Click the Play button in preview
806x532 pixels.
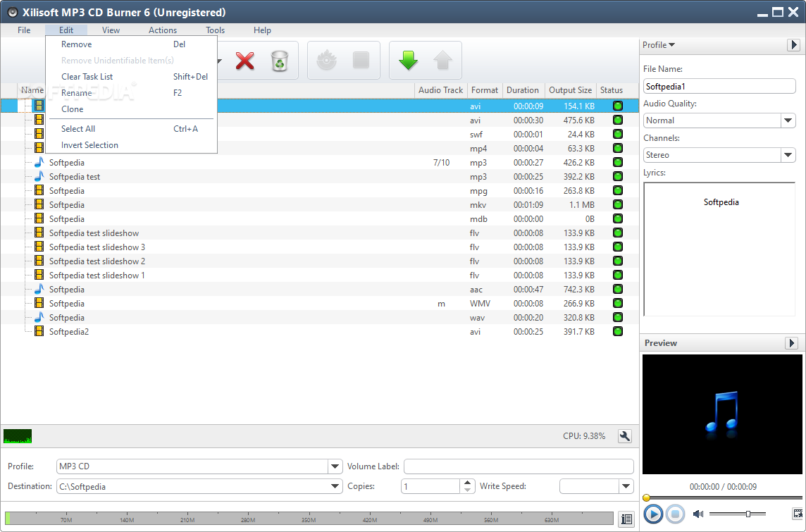point(653,514)
